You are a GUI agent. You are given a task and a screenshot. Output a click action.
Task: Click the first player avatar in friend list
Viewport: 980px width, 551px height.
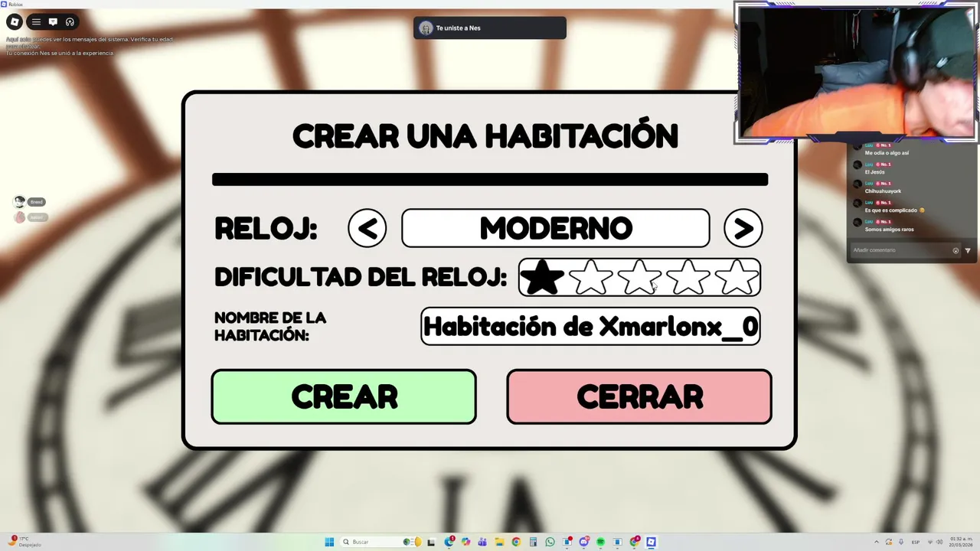20,202
